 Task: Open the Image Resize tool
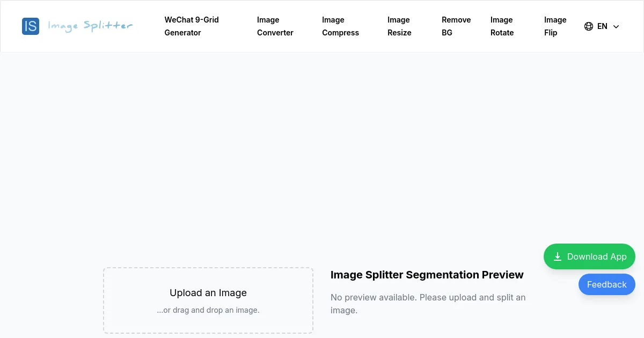click(x=399, y=26)
